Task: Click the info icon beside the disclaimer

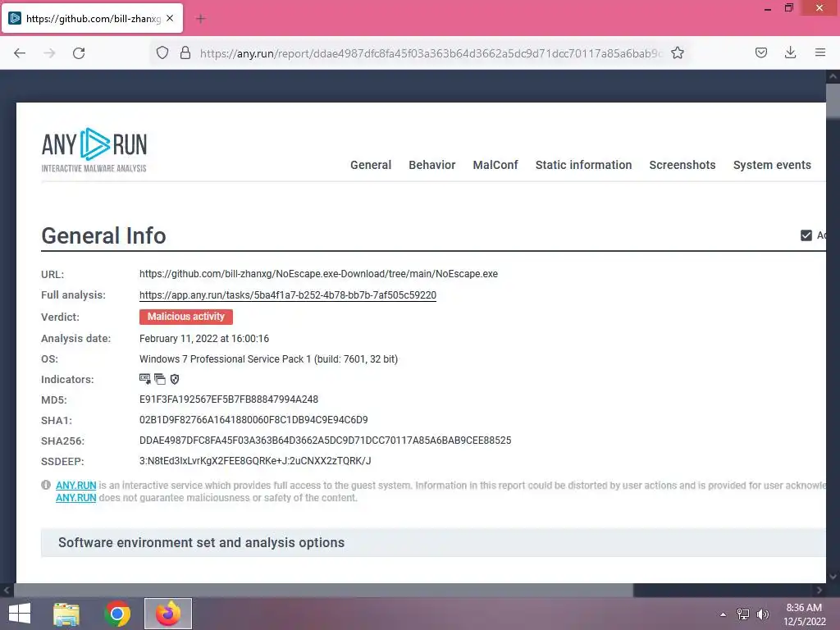Action: click(46, 486)
